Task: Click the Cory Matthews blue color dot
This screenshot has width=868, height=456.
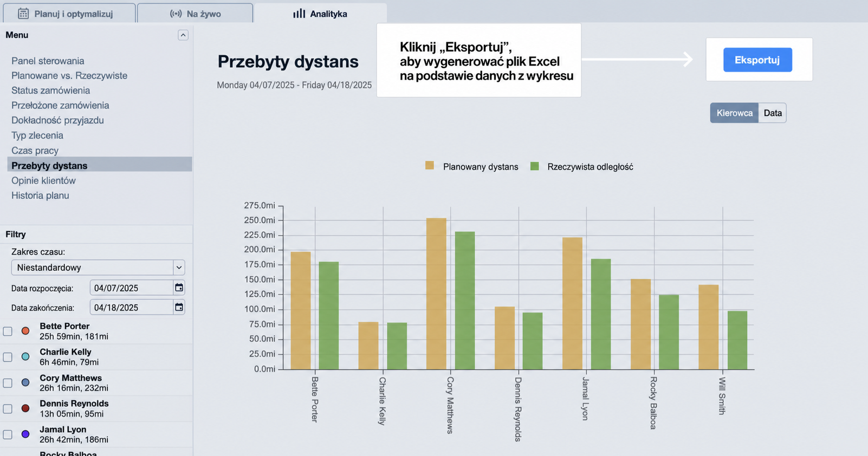Action: [x=25, y=382]
